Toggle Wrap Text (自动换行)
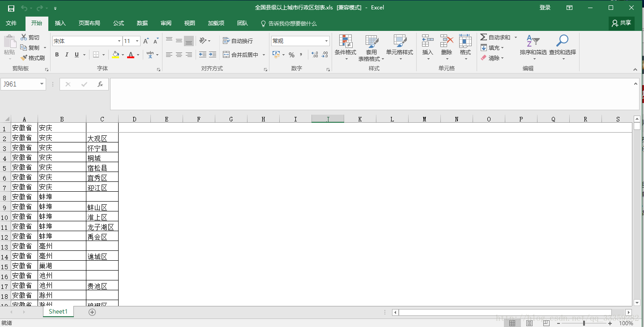 pos(238,41)
